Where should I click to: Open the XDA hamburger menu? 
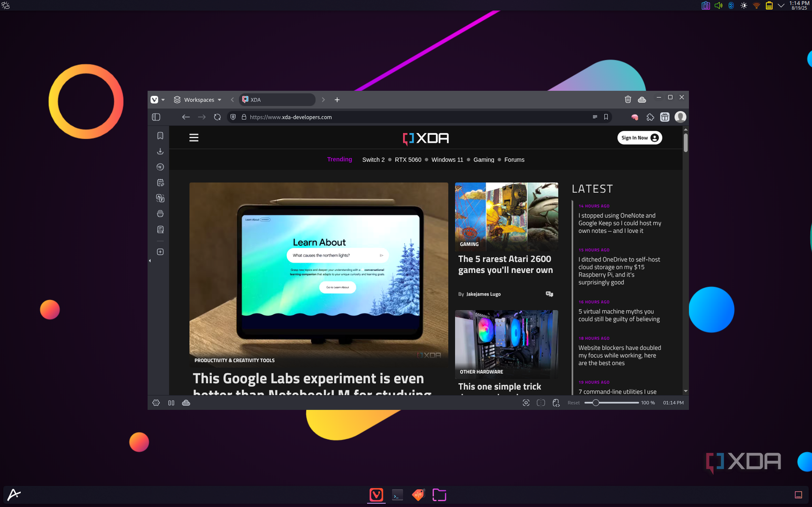click(x=193, y=137)
